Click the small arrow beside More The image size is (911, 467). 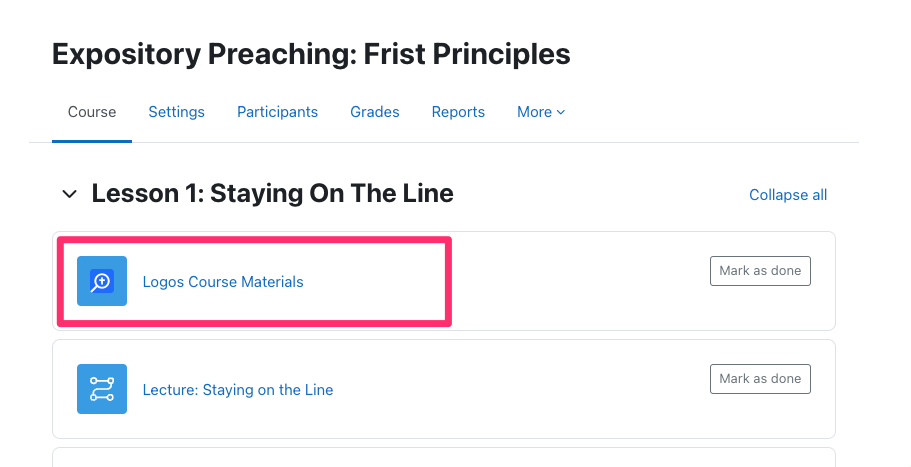[561, 112]
